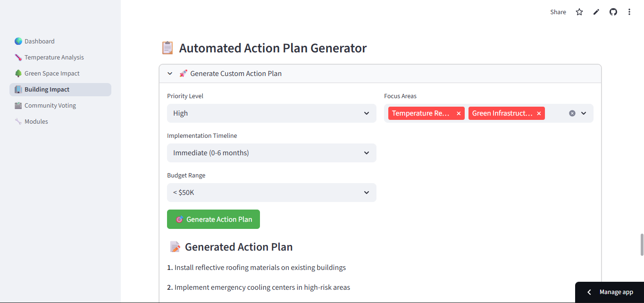
Task: Clear all selected Focus Areas
Action: [572, 113]
